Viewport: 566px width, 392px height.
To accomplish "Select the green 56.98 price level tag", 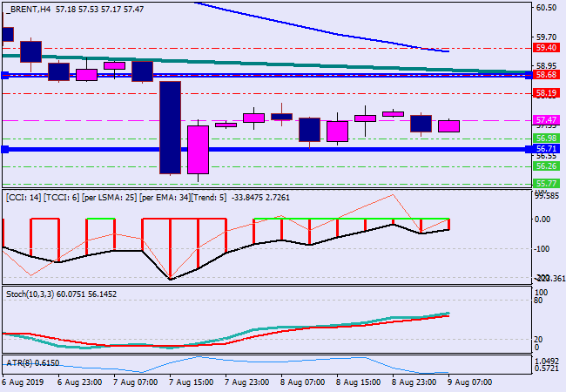I will pos(546,139).
